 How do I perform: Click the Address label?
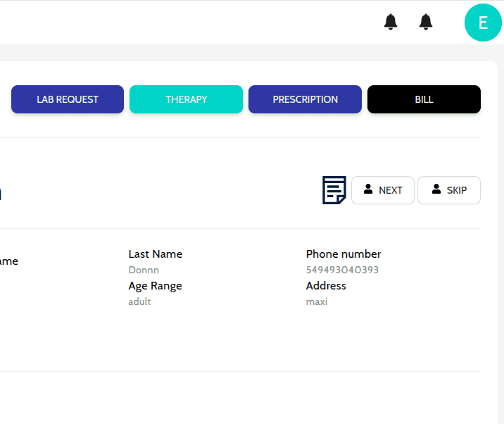point(326,286)
